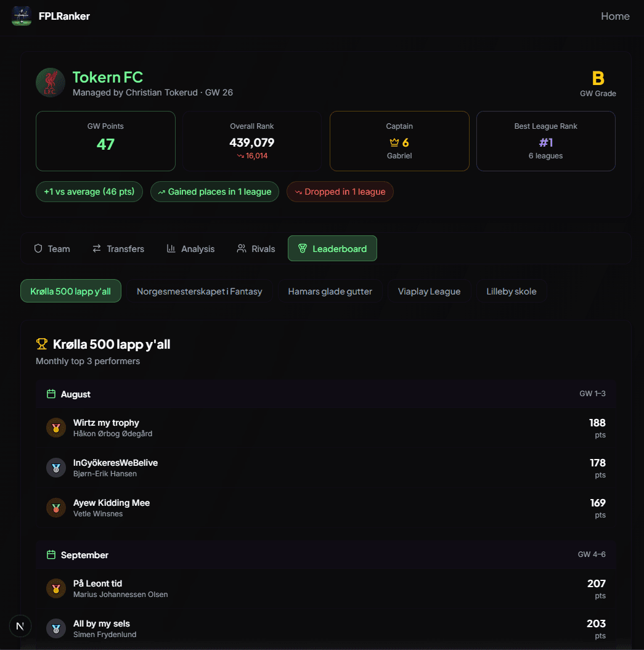Image resolution: width=644 pixels, height=650 pixels.
Task: Click the Leaderboard whistle icon
Action: [x=303, y=248]
